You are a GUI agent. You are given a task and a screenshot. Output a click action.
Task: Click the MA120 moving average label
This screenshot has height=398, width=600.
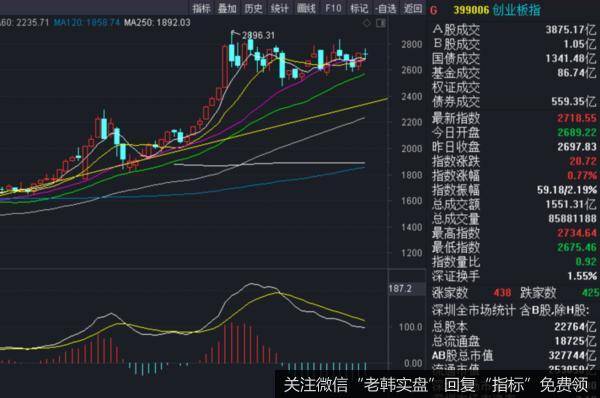coord(87,23)
